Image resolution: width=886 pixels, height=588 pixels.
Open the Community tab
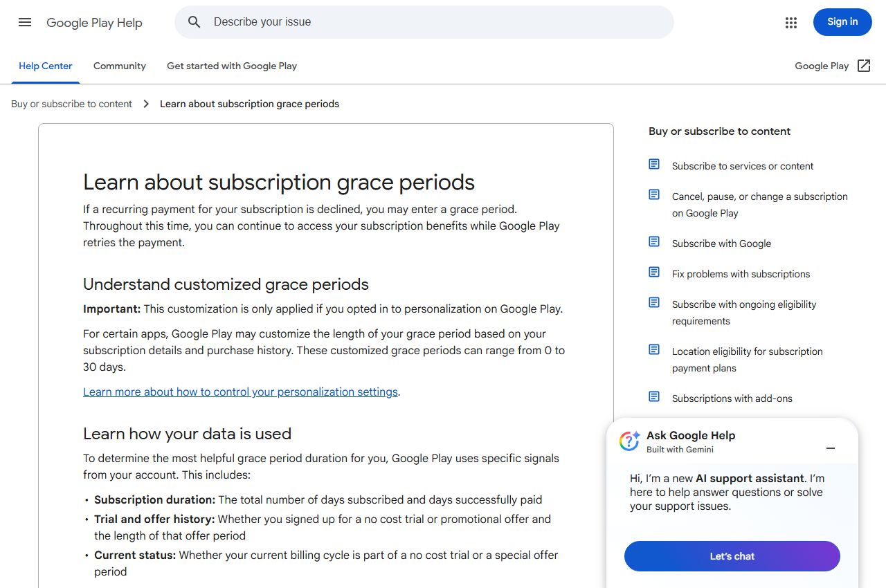click(120, 66)
